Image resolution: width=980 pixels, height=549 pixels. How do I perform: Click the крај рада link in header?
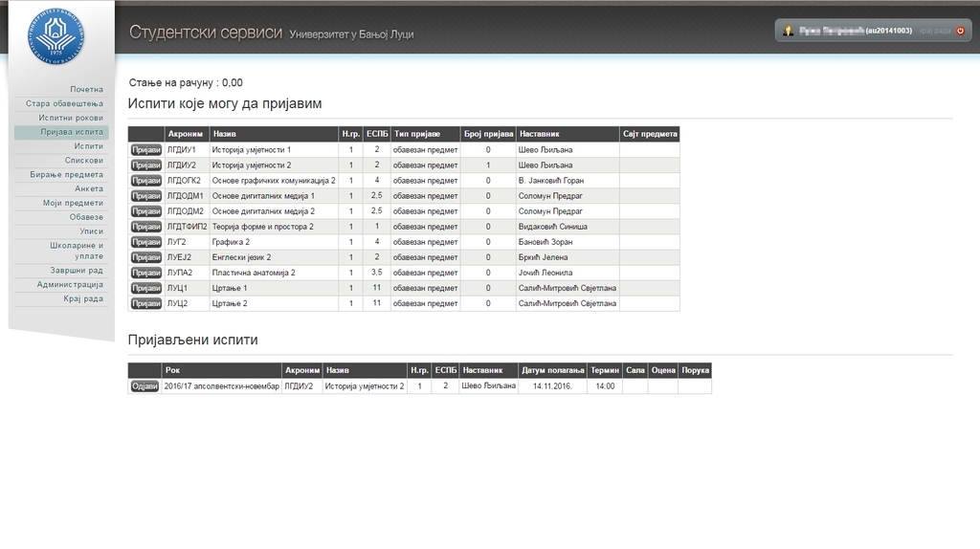[935, 31]
